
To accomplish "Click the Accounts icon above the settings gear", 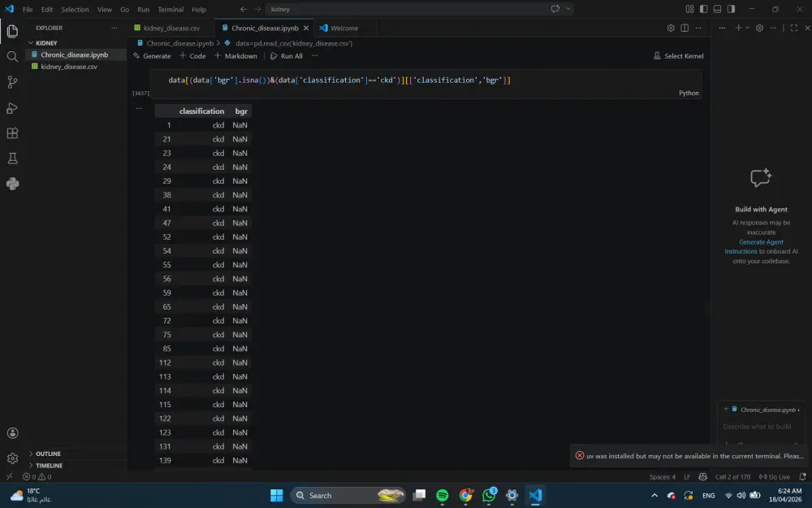I will (12, 432).
